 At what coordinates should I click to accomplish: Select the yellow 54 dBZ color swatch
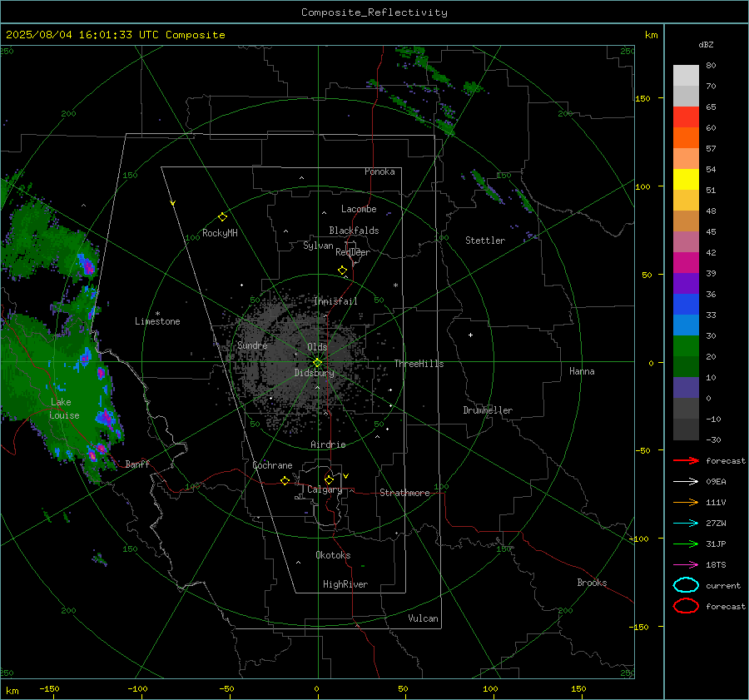(x=686, y=179)
